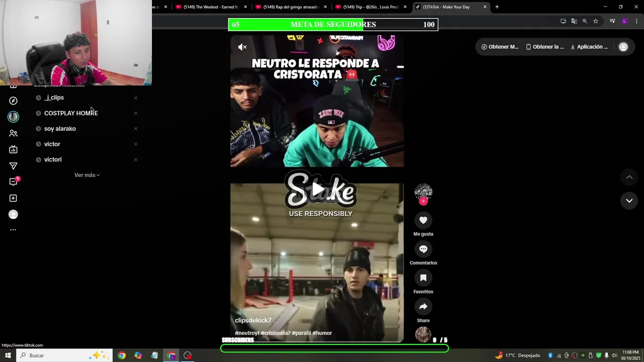Remove 'COSTPLAY HOMRE' from recent searches
The height and width of the screenshot is (362, 644).
click(135, 113)
